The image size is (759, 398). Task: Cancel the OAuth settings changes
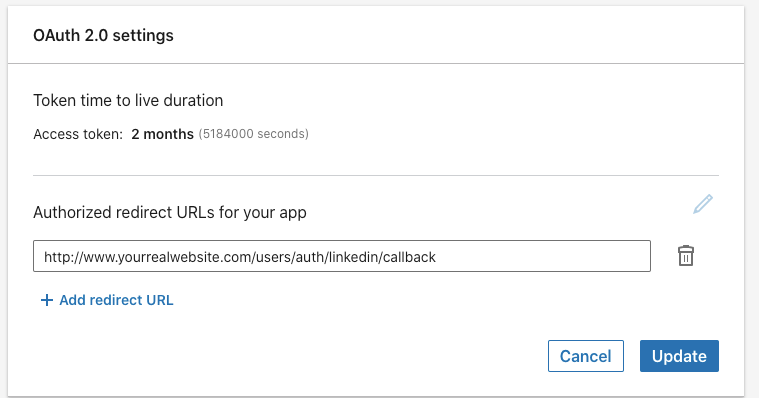(586, 356)
